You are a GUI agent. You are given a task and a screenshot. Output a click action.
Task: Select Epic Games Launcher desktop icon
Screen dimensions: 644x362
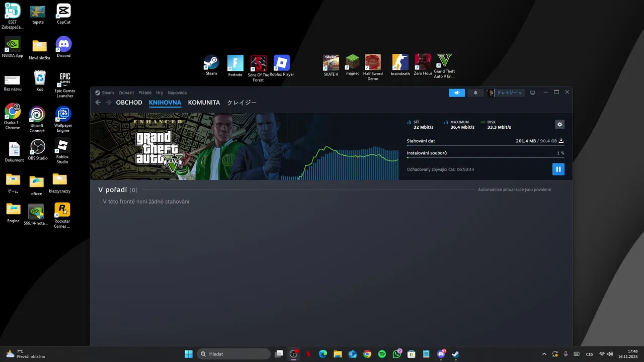[x=64, y=84]
